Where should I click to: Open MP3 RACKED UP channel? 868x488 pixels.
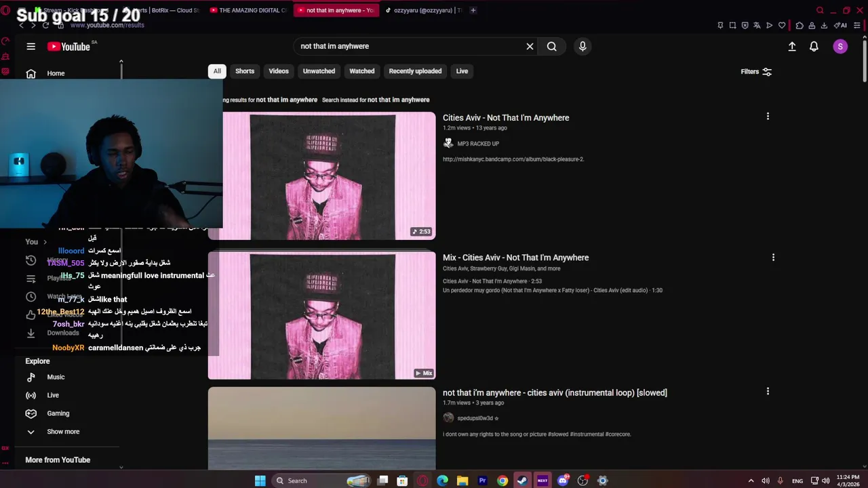(x=478, y=144)
